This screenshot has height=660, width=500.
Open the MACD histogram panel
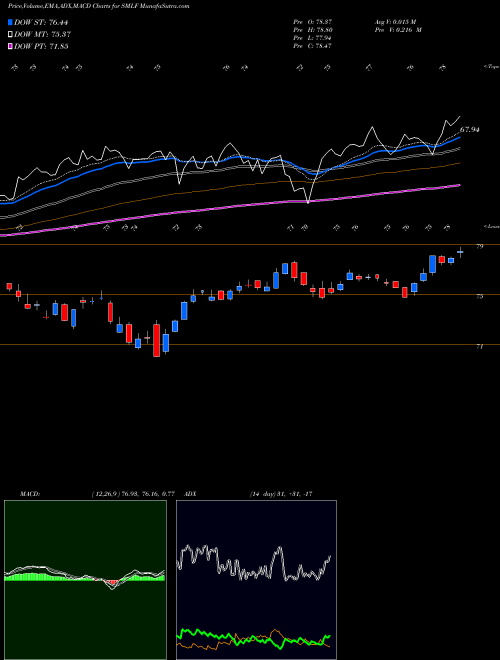[85, 580]
